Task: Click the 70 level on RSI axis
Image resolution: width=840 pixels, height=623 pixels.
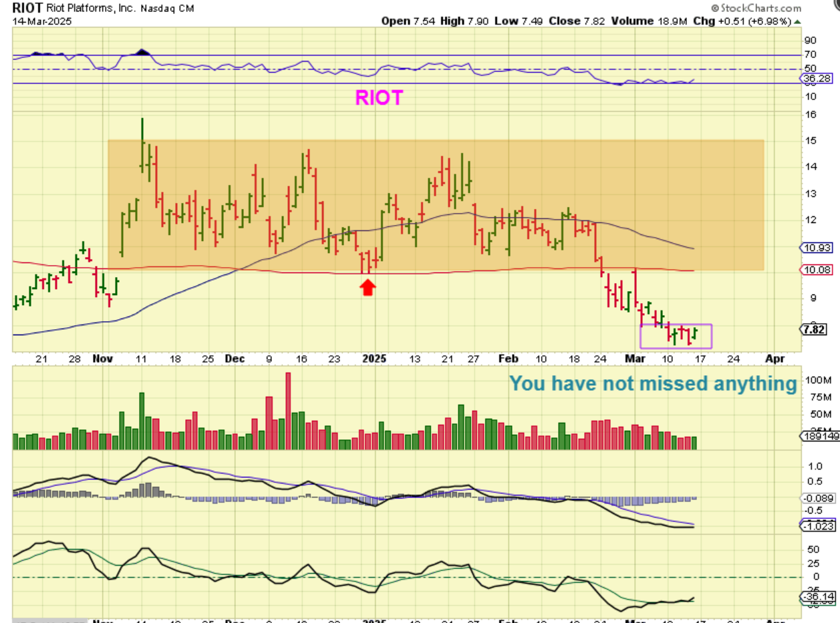Action: click(811, 55)
